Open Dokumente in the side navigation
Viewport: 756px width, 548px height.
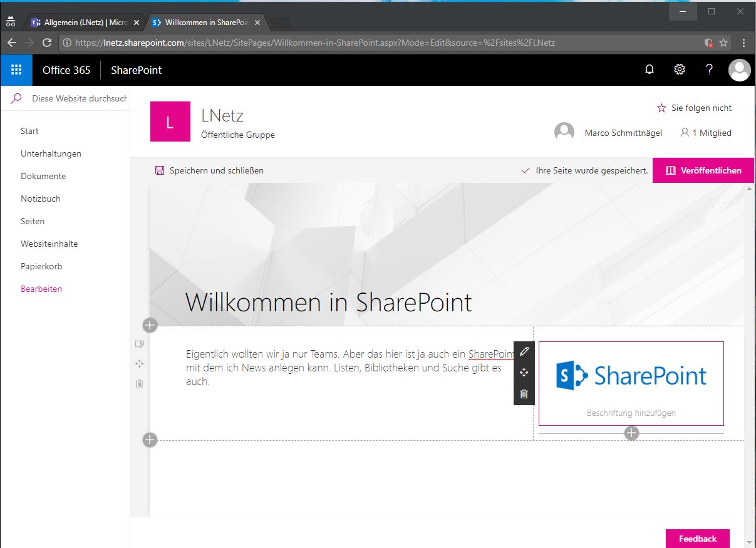[x=43, y=176]
